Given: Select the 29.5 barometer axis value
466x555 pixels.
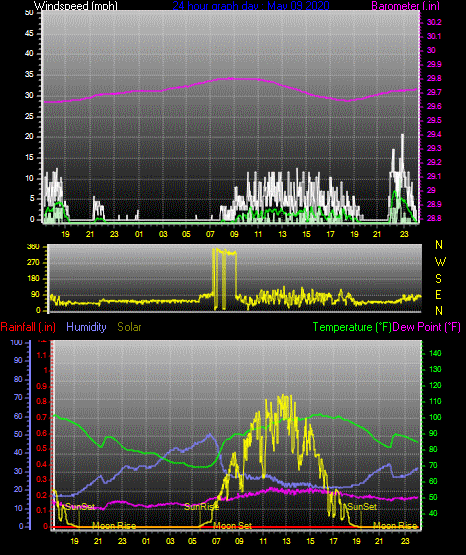Looking at the screenshot, I should coord(434,121).
